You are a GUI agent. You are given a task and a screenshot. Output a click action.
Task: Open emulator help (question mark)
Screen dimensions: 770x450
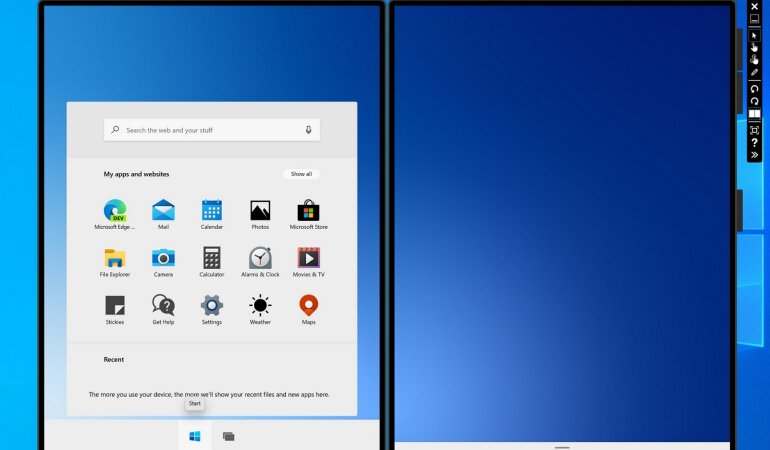click(x=754, y=142)
